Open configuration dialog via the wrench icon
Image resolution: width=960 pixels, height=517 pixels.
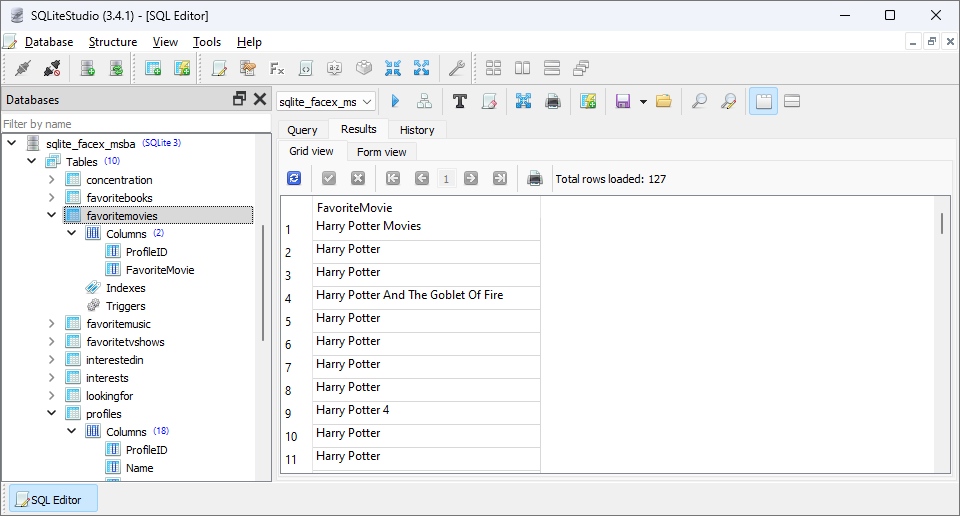(x=456, y=68)
